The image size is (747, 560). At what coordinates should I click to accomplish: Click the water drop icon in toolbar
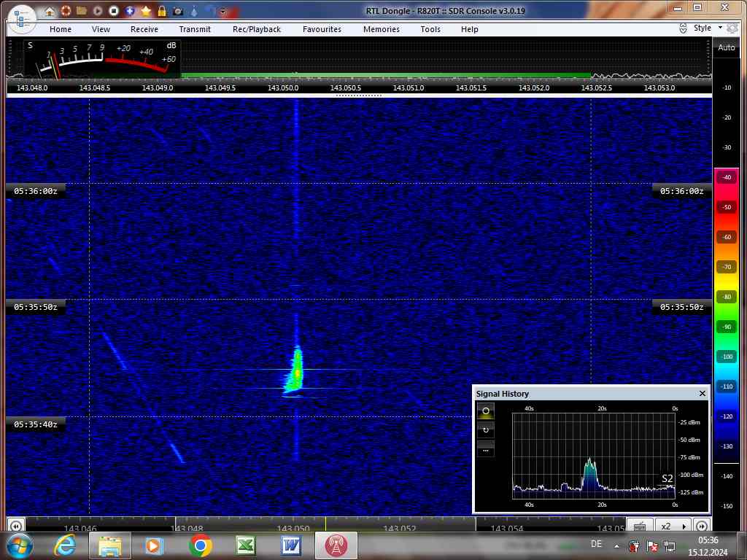pos(194,10)
